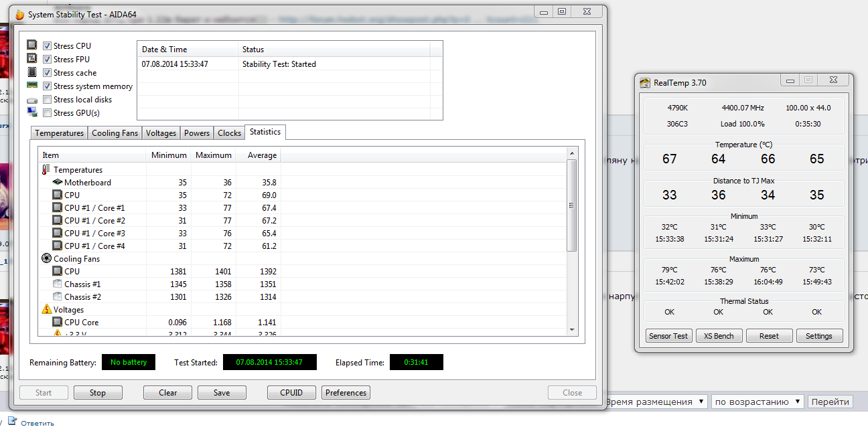Select the Statistics tab
868x431 pixels.
[265, 132]
